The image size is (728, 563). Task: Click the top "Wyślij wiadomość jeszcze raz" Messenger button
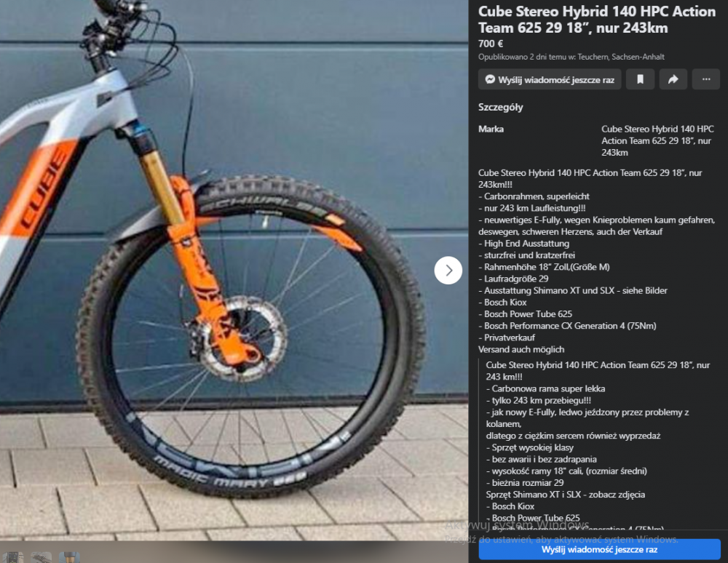click(550, 79)
